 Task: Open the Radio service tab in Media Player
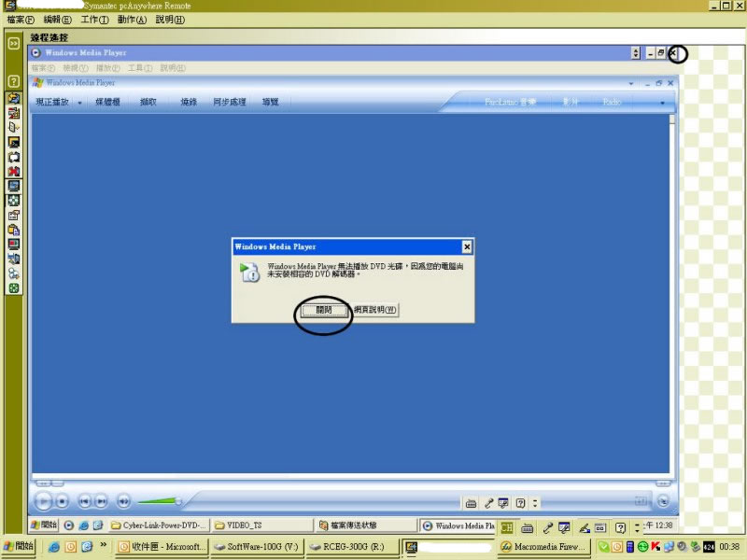613,102
